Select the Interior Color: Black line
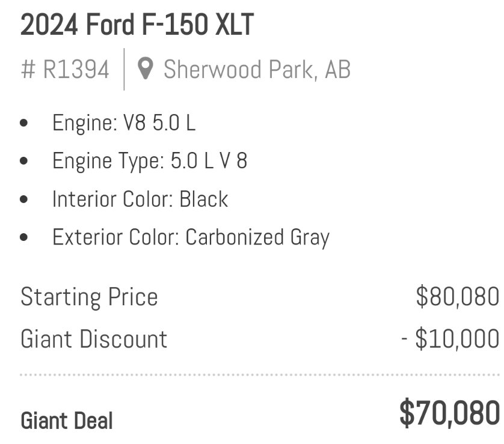Viewport: 504px width, 444px height. [140, 199]
